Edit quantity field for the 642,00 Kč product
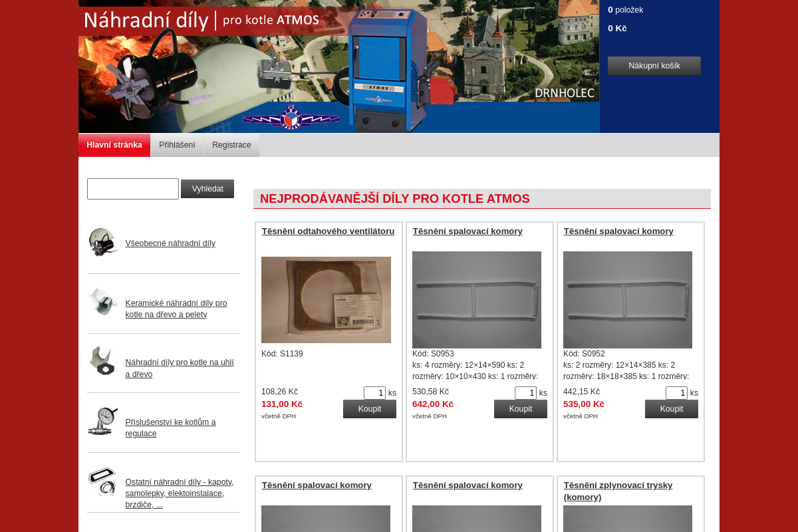This screenshot has height=532, width=798. point(525,393)
